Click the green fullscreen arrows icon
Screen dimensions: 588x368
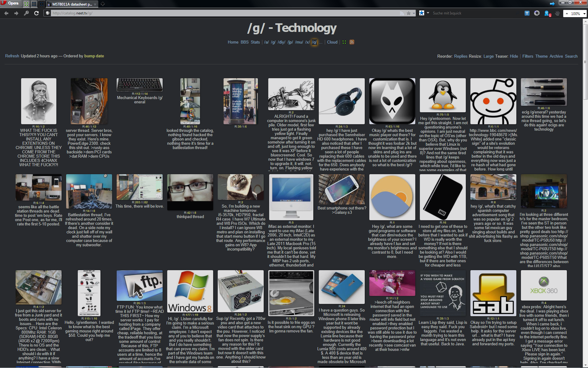(344, 42)
